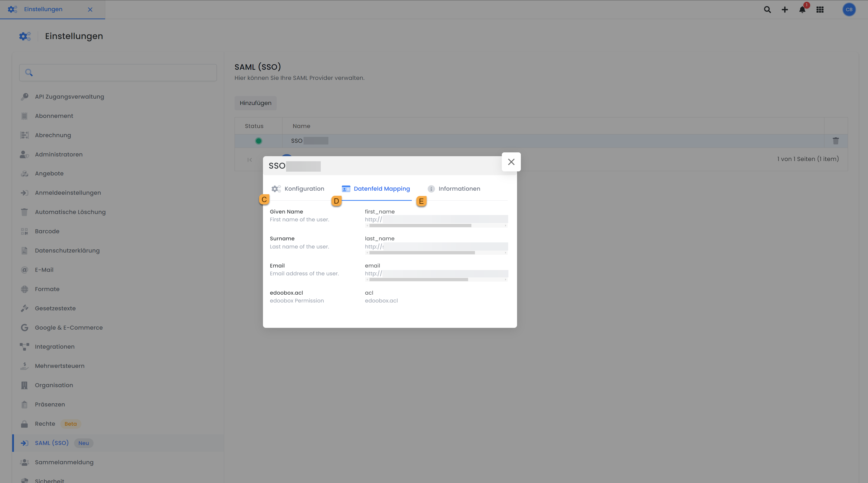Click the Informationen info icon
This screenshot has height=483, width=868.
[x=431, y=189]
